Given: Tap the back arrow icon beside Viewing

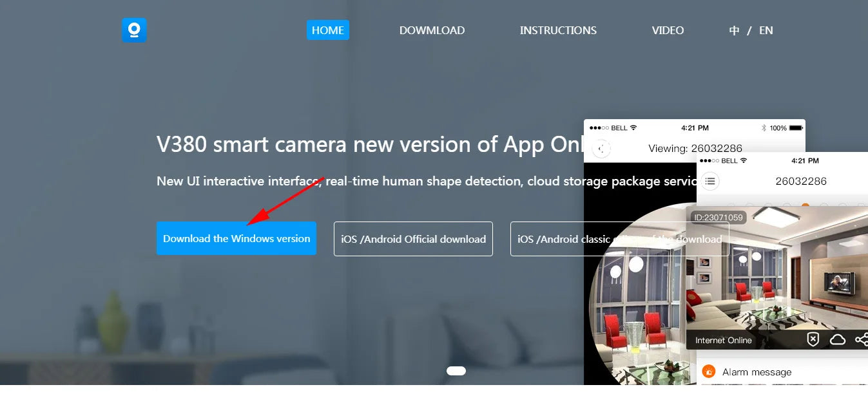Looking at the screenshot, I should (x=601, y=149).
